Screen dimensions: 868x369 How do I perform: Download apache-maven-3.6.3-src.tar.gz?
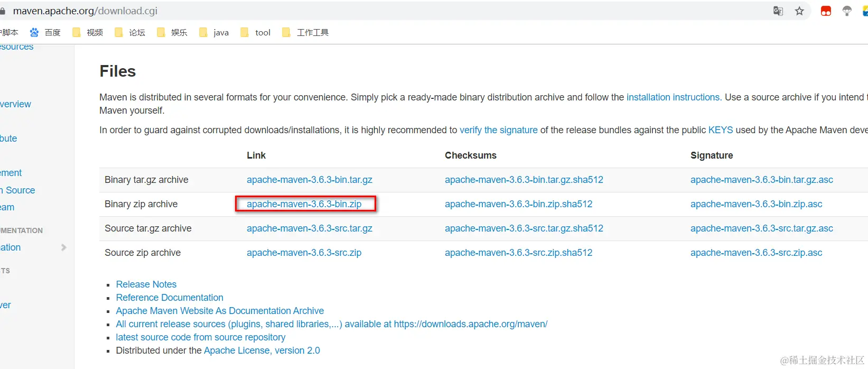[x=310, y=228]
